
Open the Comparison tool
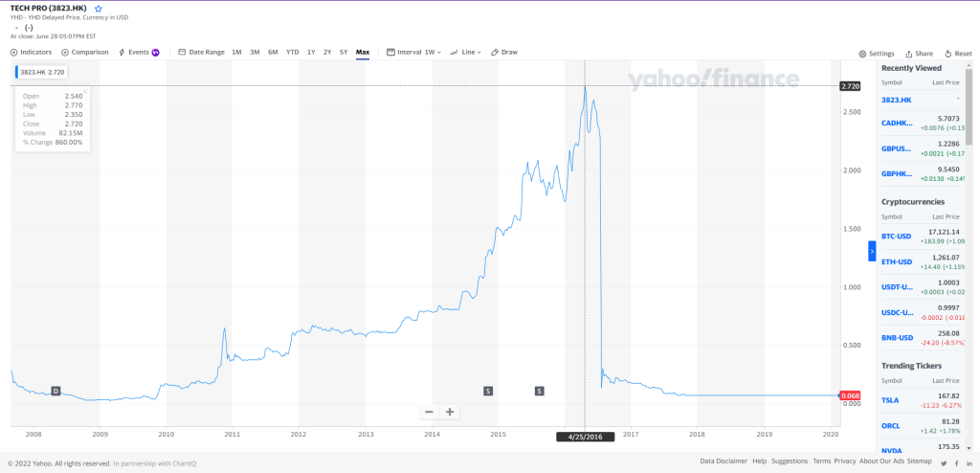[84, 52]
